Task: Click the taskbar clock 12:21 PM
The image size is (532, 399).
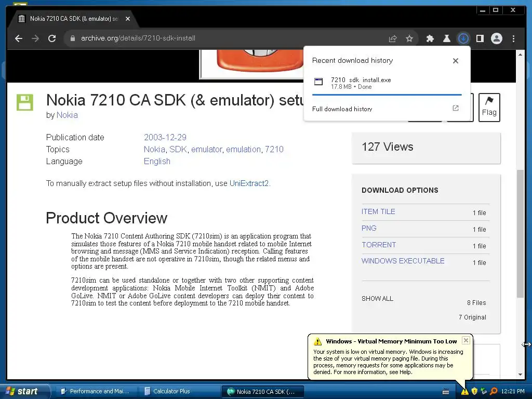Action: (x=513, y=392)
